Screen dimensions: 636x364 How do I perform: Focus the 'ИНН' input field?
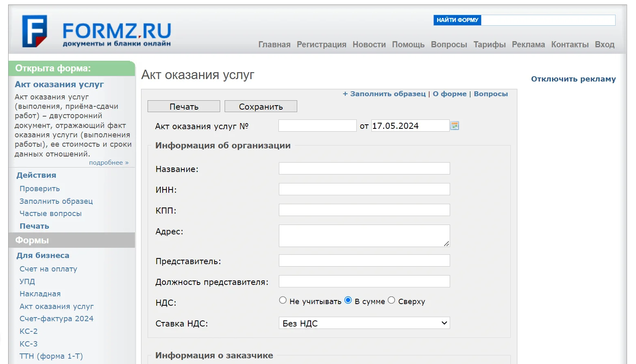coord(364,189)
